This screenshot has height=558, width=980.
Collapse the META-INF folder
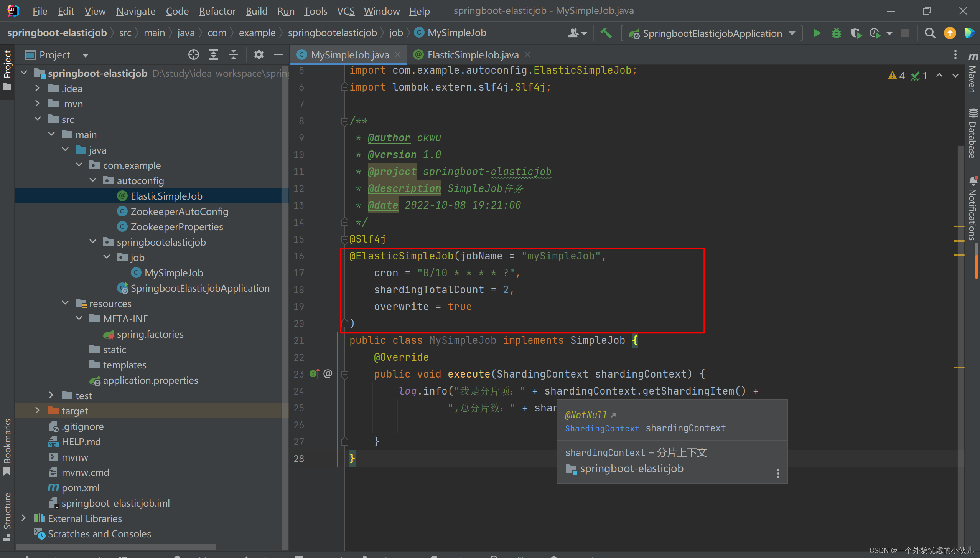pyautogui.click(x=79, y=319)
